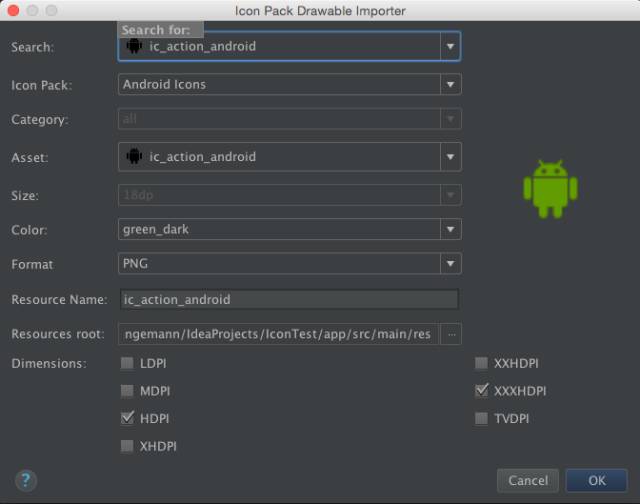Click the Resource Name text field
The image size is (640, 504).
pos(289,300)
